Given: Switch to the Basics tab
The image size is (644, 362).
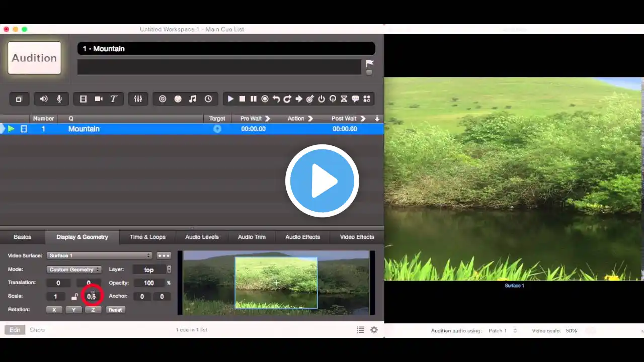Looking at the screenshot, I should click(23, 237).
